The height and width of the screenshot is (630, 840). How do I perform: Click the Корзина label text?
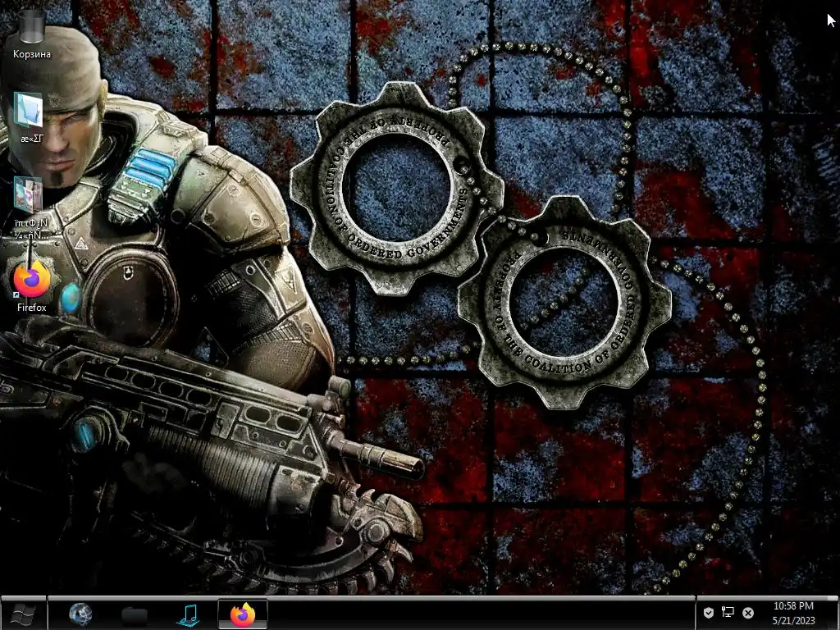32,54
